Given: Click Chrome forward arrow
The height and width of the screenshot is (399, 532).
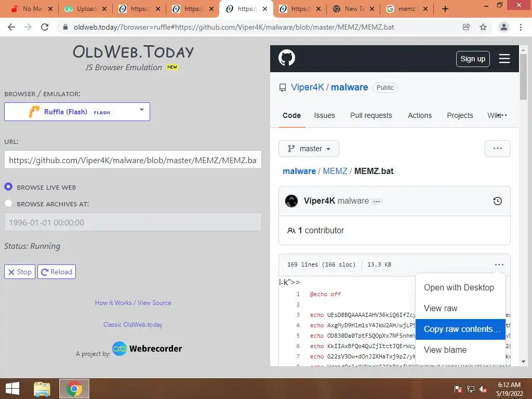Looking at the screenshot, I should click(x=28, y=27).
